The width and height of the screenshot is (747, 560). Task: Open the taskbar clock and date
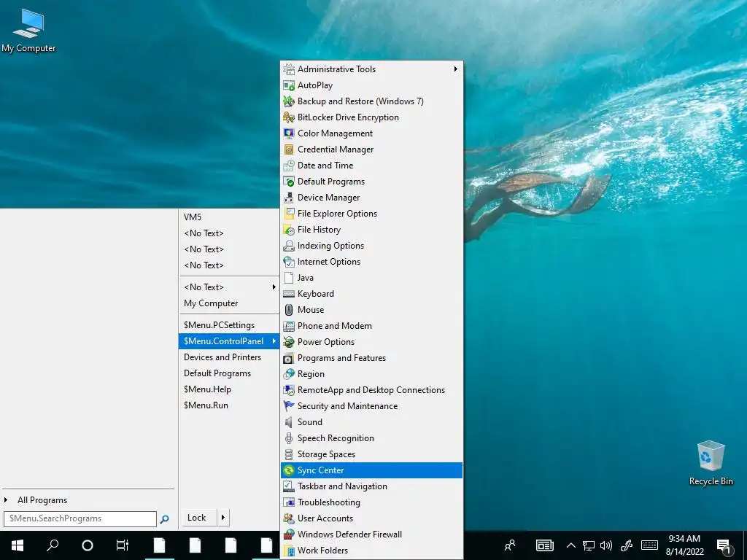click(x=684, y=545)
